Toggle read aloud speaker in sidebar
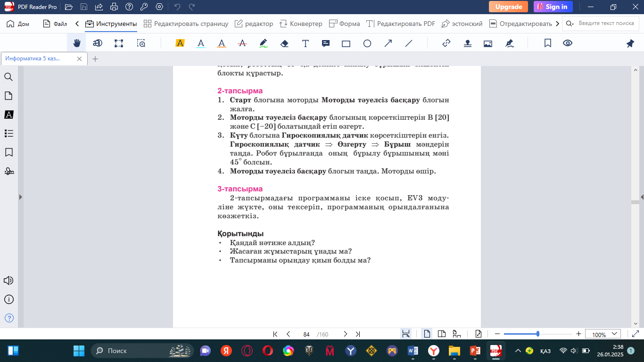Viewport: 644px width, 362px height. point(8,280)
